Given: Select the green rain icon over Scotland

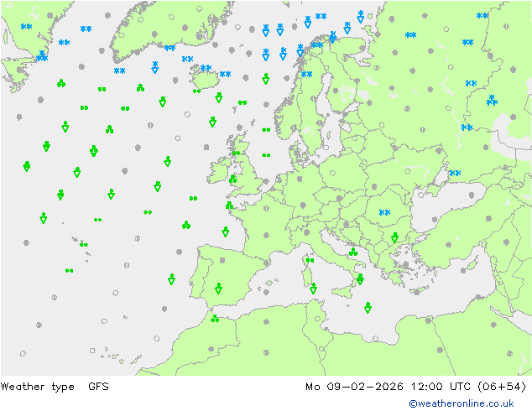Looking at the screenshot, I should coord(237,153).
